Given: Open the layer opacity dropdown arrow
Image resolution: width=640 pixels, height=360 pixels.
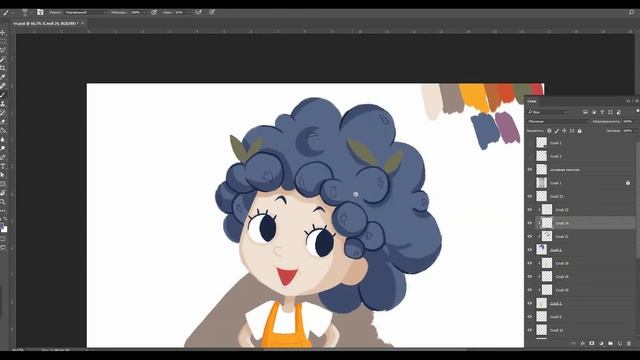Looking at the screenshot, I should coord(637,122).
